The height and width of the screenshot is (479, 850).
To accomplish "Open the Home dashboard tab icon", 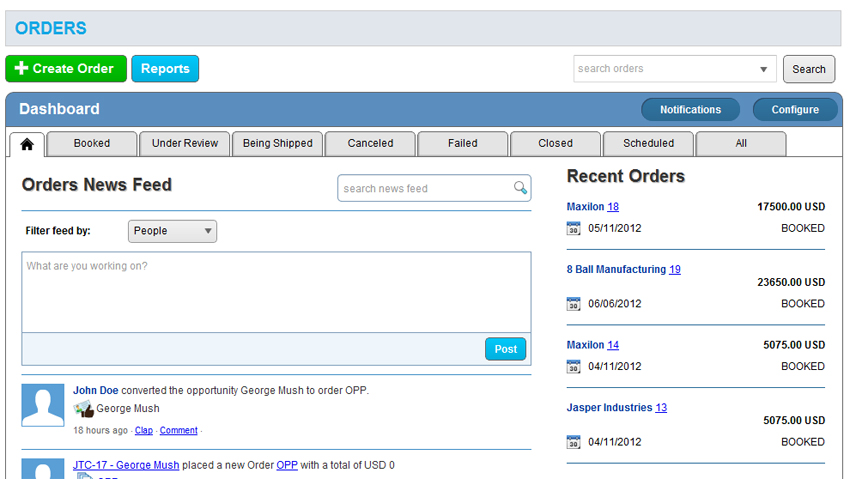I will [x=27, y=144].
